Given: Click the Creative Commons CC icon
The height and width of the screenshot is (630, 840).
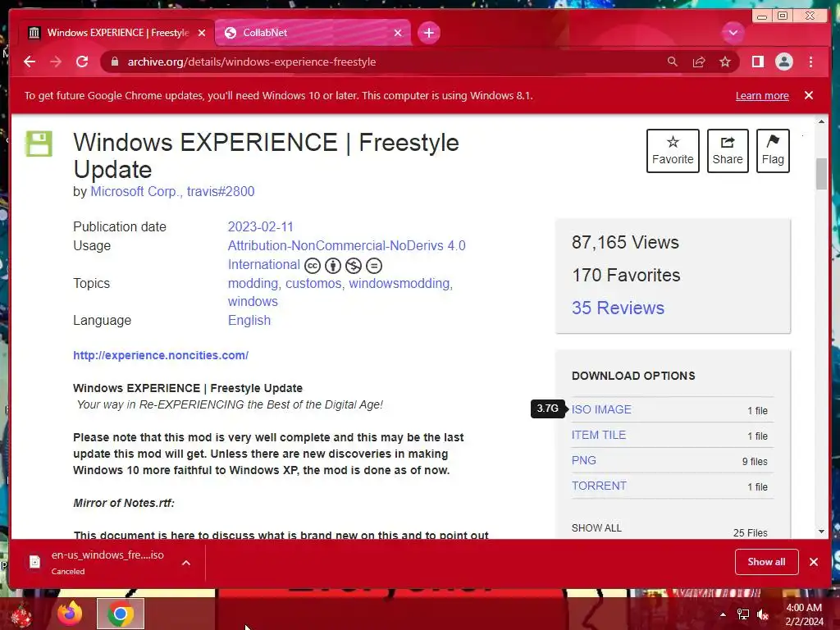Looking at the screenshot, I should [313, 265].
